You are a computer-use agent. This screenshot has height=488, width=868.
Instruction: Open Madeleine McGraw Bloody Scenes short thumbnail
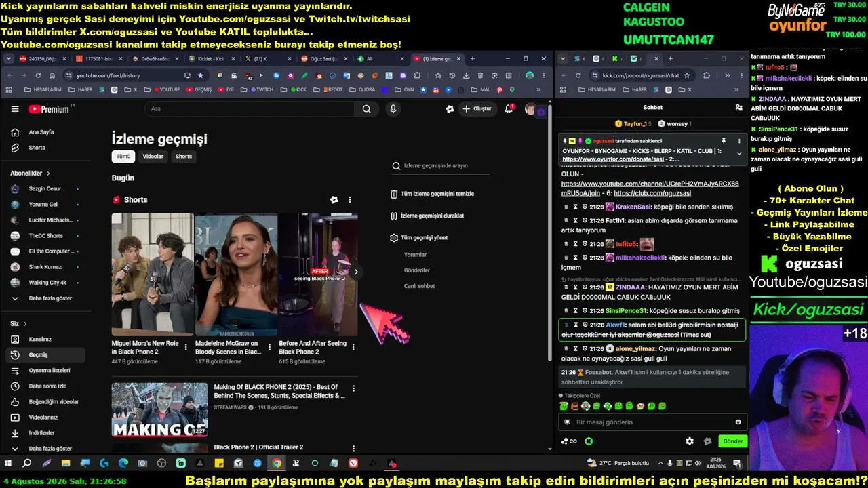[236, 274]
